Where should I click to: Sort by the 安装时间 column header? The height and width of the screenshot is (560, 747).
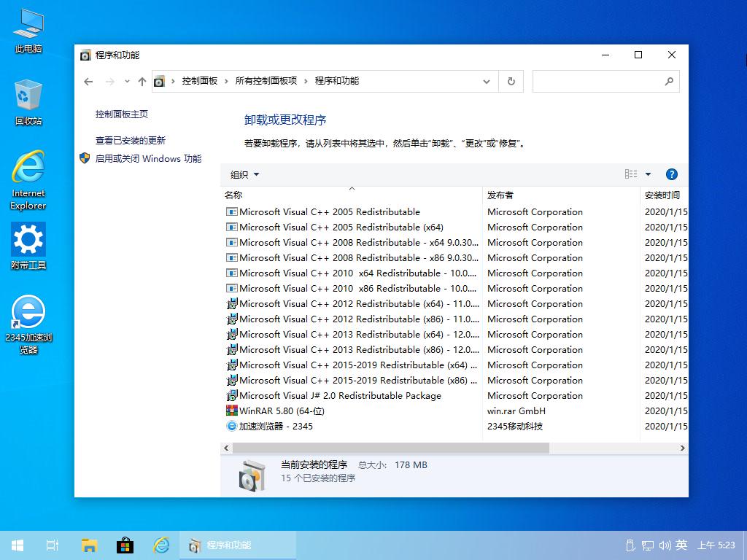(664, 195)
